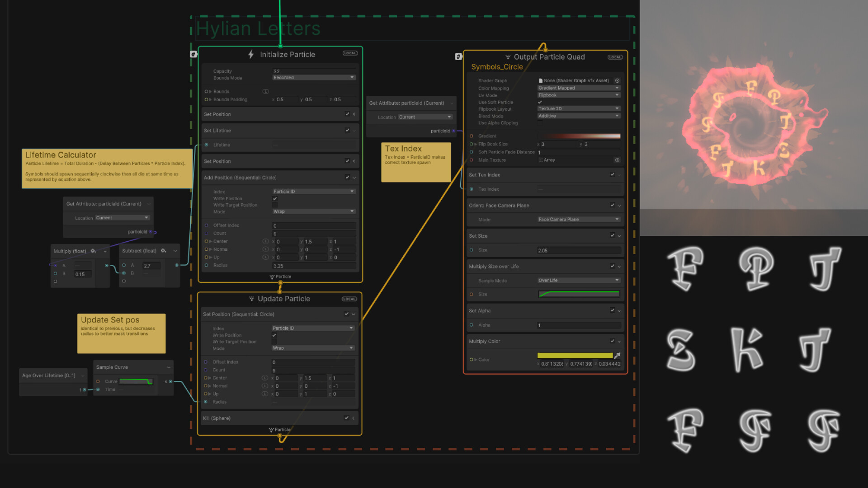Click local space icon beside Center row
The height and width of the screenshot is (488, 868).
pos(265,241)
